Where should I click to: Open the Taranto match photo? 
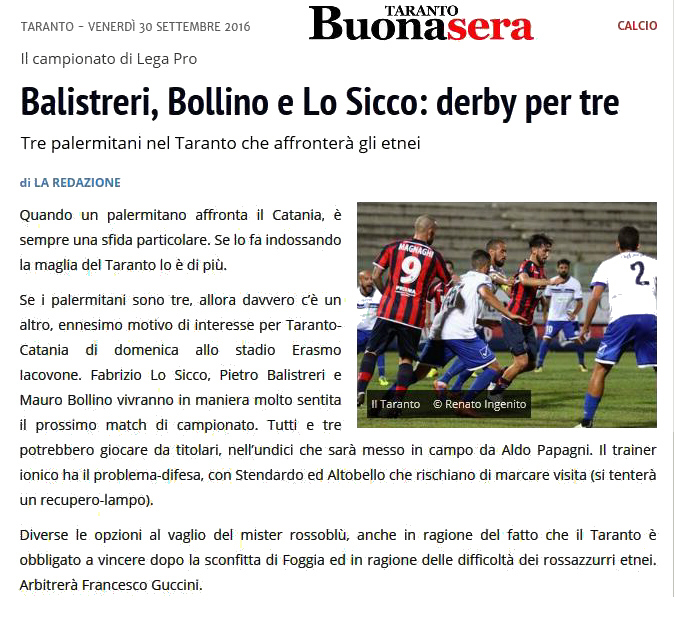pos(507,315)
